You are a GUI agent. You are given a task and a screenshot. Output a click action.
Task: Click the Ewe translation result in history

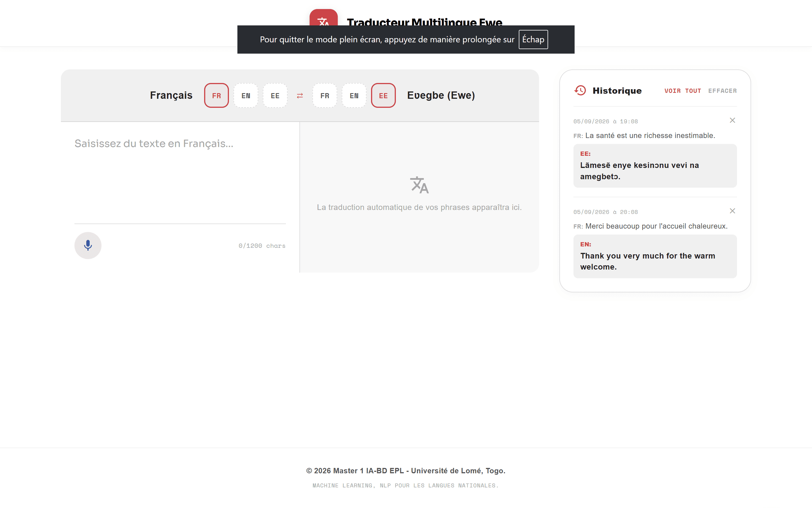655,166
